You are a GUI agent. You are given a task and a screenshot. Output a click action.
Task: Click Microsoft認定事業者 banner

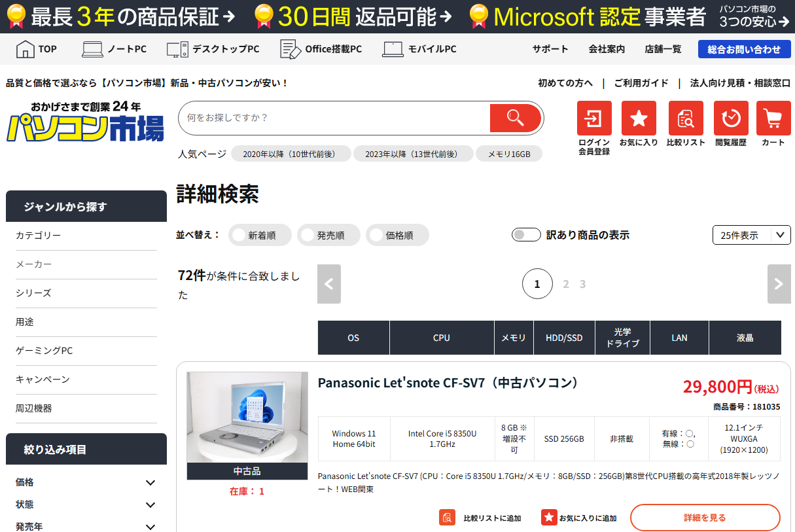(587, 16)
